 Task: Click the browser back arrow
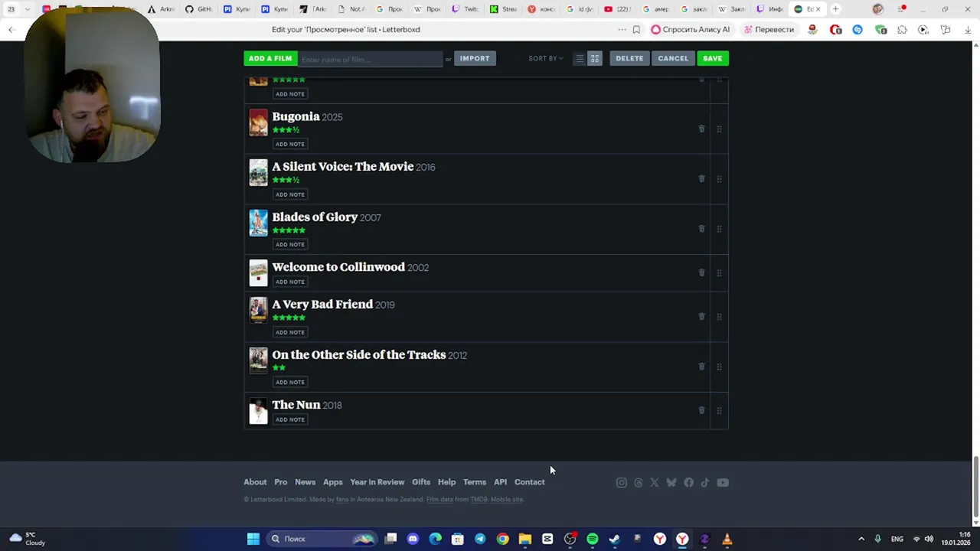(11, 30)
